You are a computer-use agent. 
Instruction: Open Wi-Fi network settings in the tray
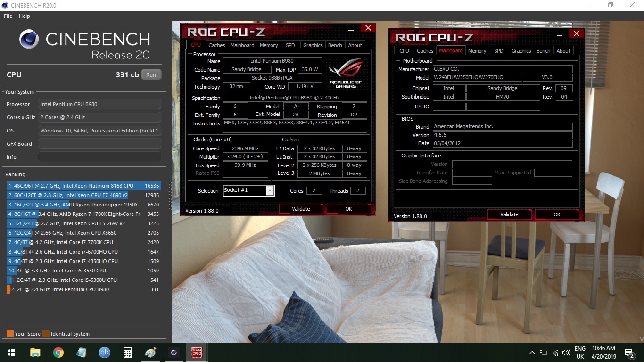555,352
